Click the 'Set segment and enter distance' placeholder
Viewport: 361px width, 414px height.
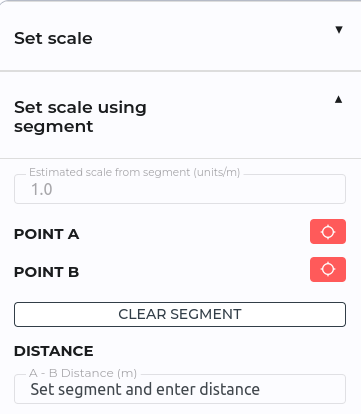coord(145,389)
